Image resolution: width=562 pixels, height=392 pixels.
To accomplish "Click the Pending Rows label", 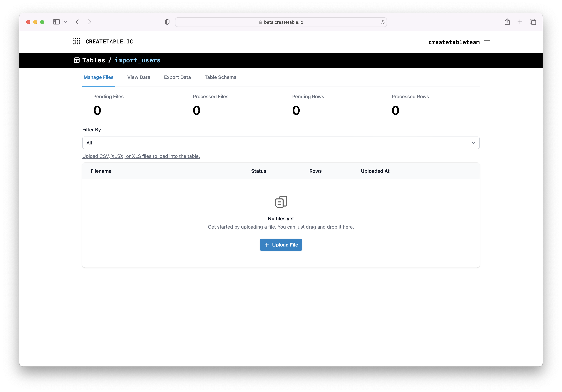I will pyautogui.click(x=308, y=97).
